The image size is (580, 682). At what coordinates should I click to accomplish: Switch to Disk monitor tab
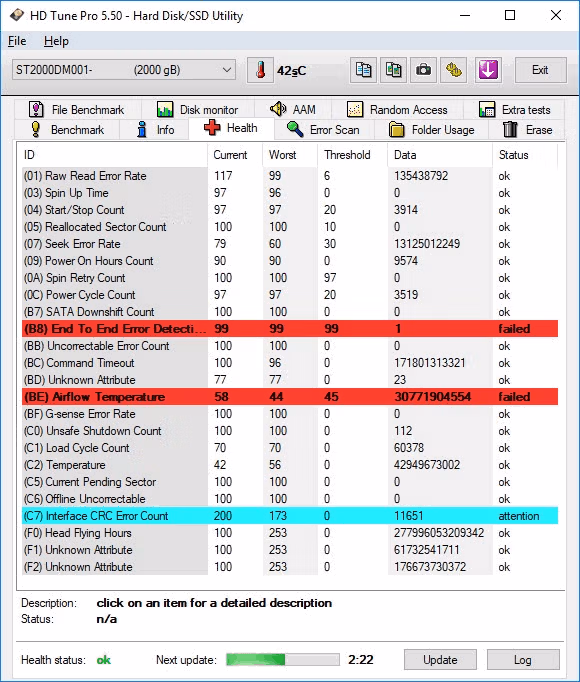(x=198, y=110)
